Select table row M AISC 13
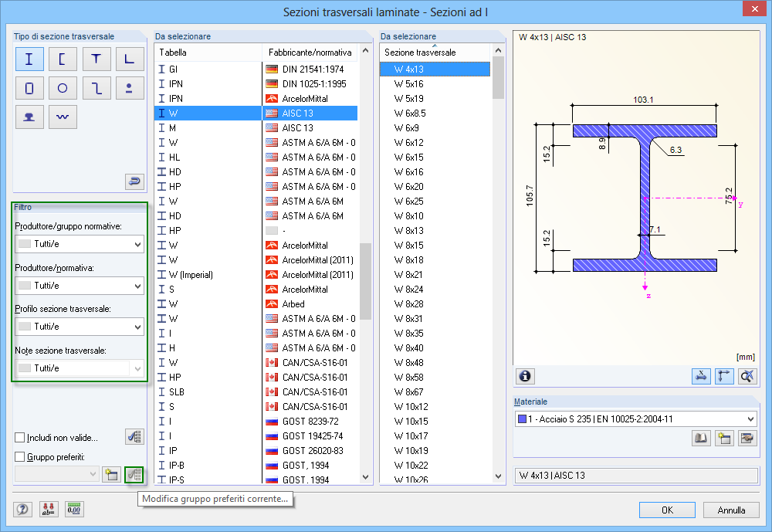772x532 pixels. [256, 127]
